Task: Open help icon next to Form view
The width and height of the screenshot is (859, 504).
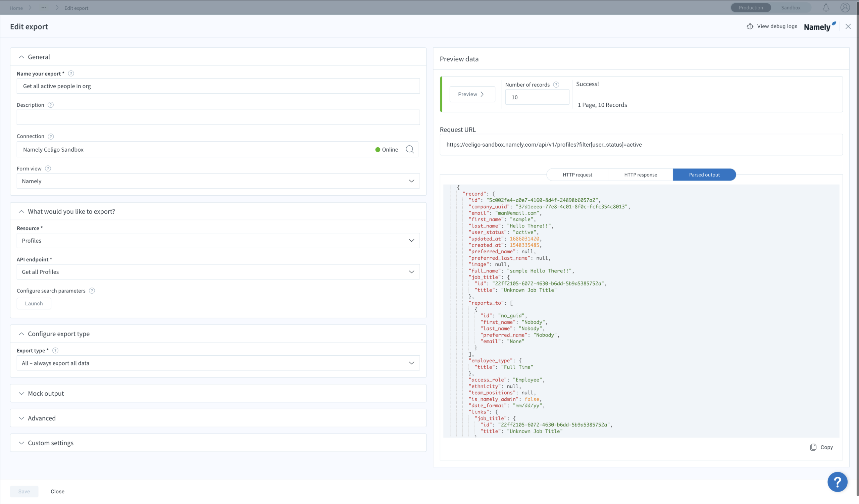Action: 48,169
